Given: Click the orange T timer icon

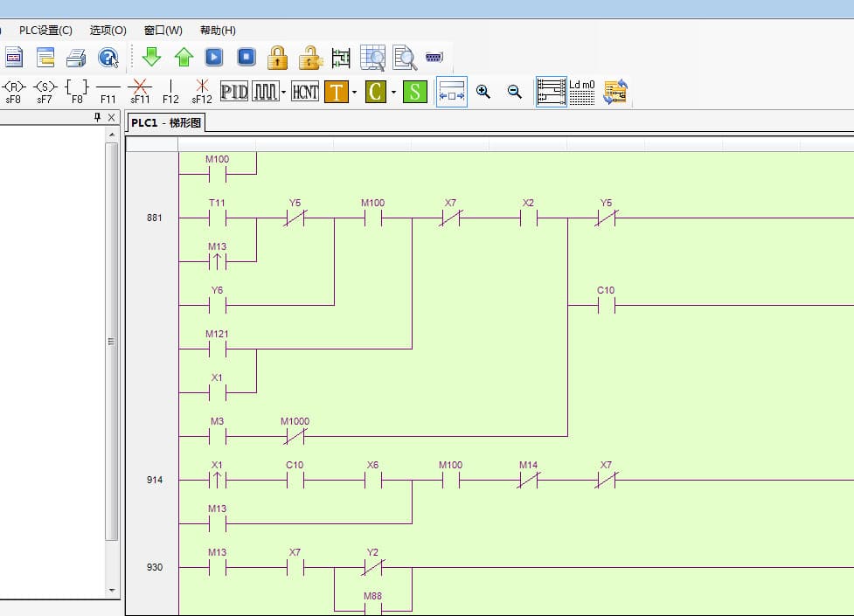Looking at the screenshot, I should (337, 91).
